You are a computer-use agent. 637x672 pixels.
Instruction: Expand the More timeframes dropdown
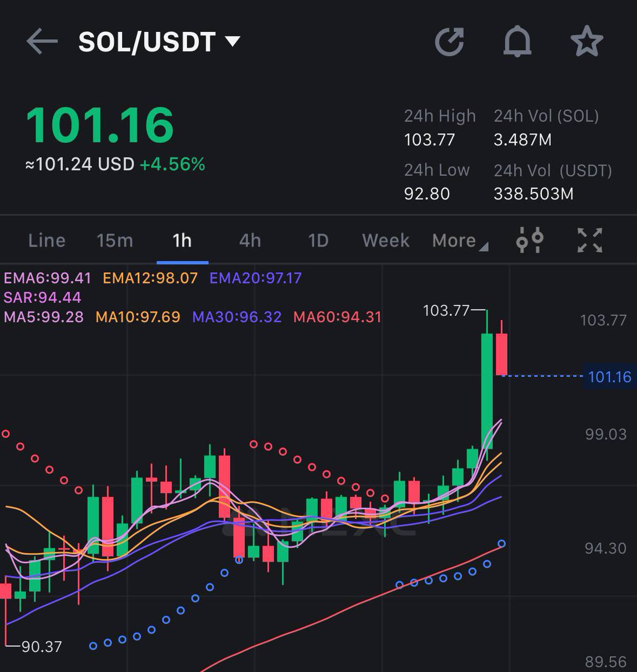pos(460,241)
